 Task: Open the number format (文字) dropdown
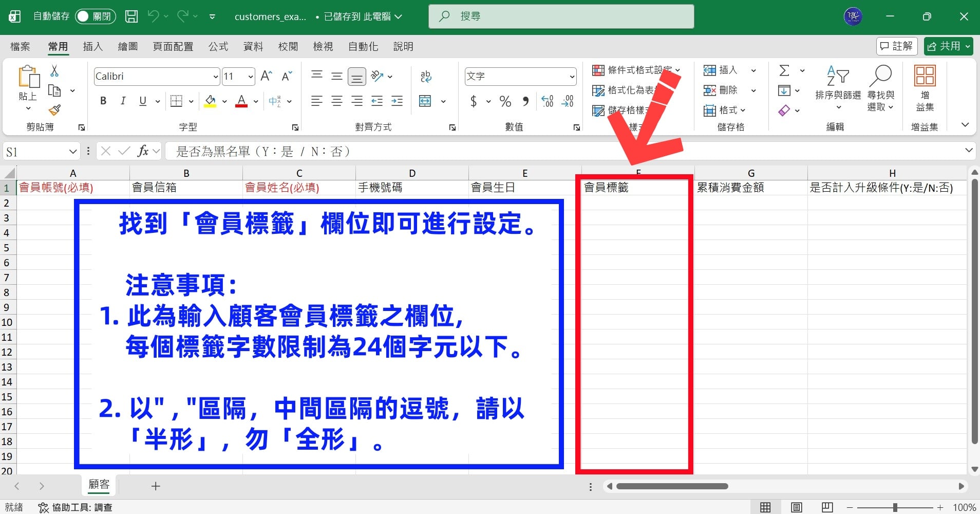(x=572, y=77)
